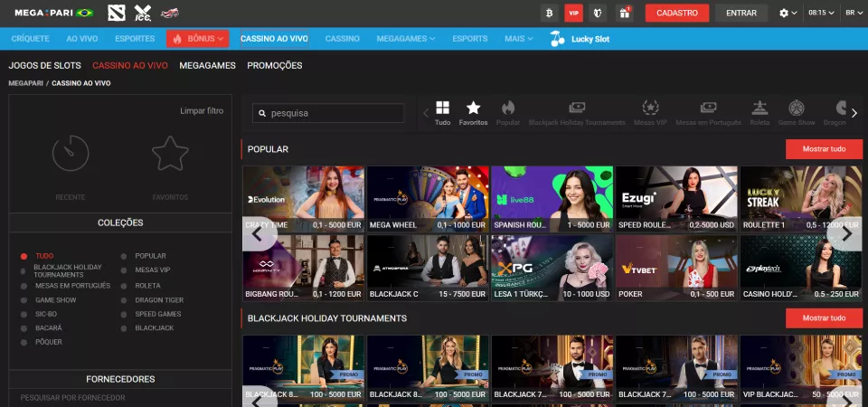Click the gift box bonus icon
The image size is (868, 407).
pyautogui.click(x=624, y=13)
